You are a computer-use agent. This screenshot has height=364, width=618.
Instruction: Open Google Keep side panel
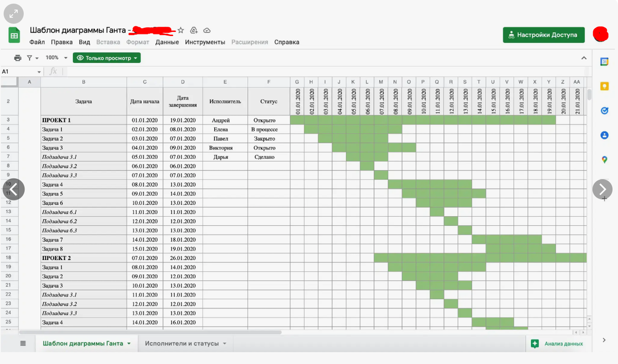[x=605, y=86]
